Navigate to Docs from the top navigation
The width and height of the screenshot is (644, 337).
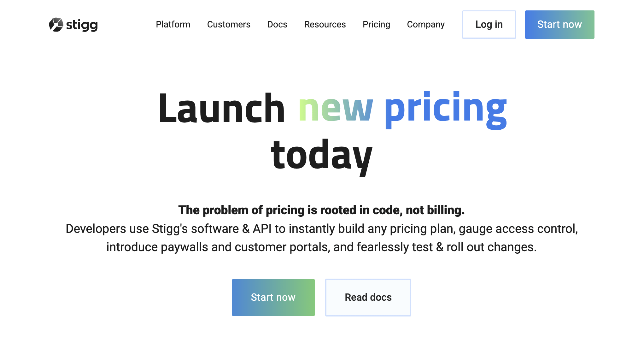(277, 25)
